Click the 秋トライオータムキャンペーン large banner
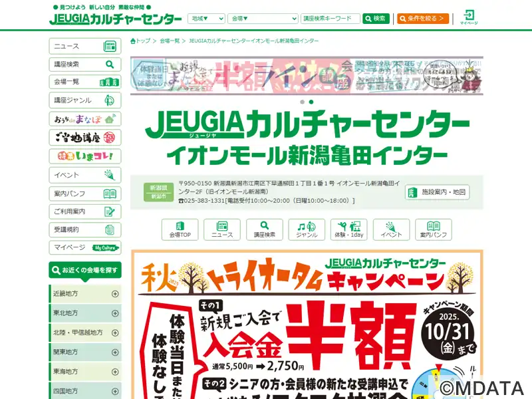 [x=307, y=325]
